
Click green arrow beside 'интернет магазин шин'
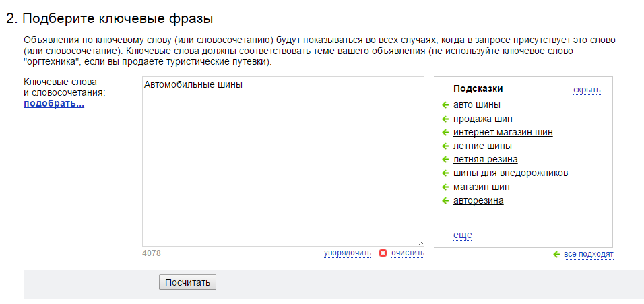coord(445,133)
